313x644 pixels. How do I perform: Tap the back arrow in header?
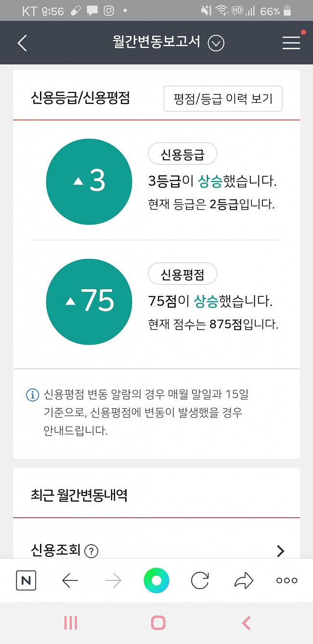[22, 43]
